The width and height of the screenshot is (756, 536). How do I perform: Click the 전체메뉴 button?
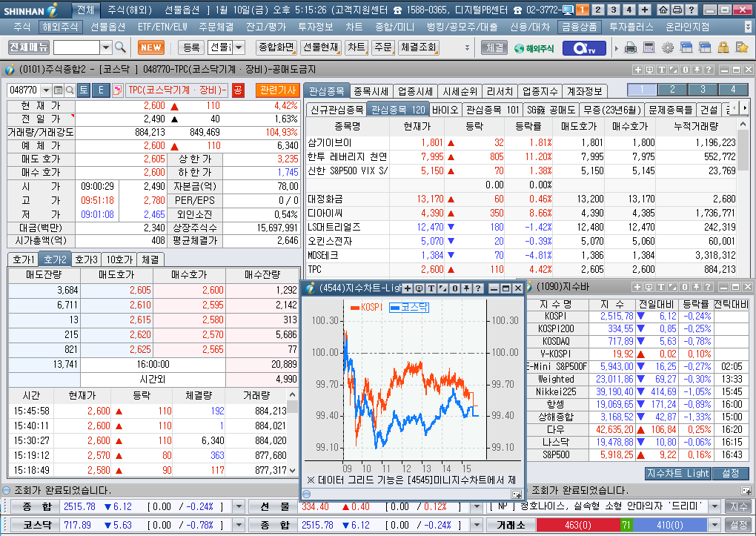click(29, 47)
